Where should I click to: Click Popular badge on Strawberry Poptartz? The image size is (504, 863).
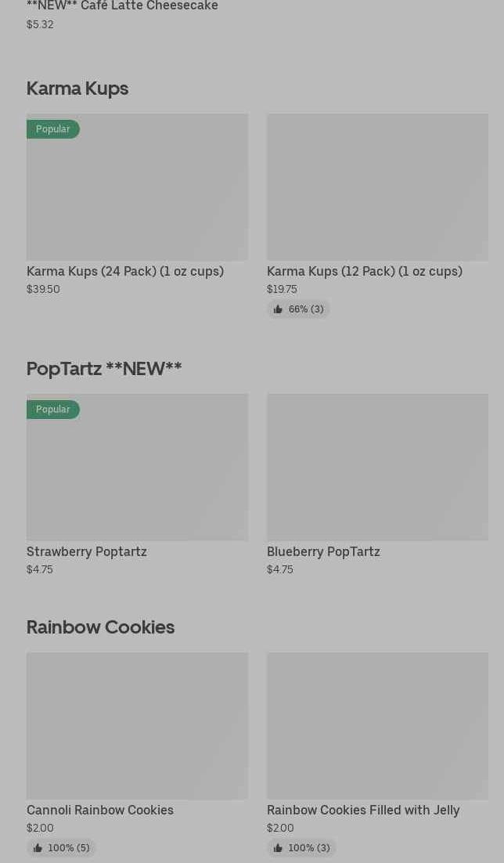(52, 410)
